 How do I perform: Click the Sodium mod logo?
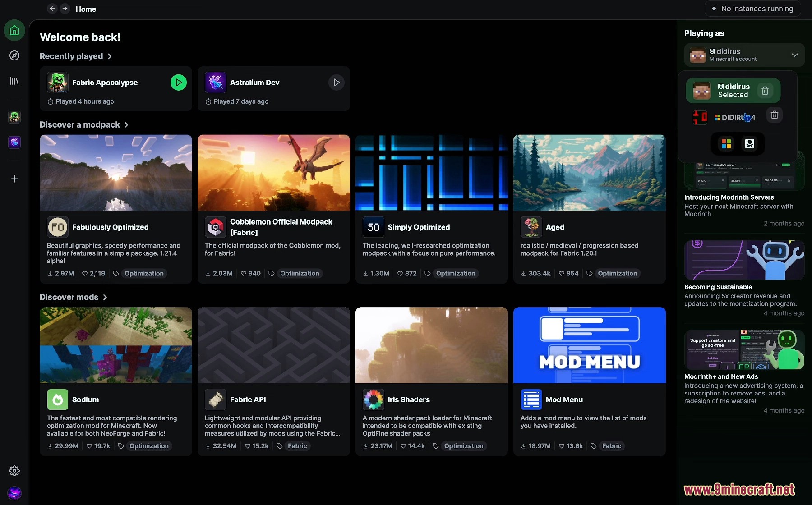58,399
